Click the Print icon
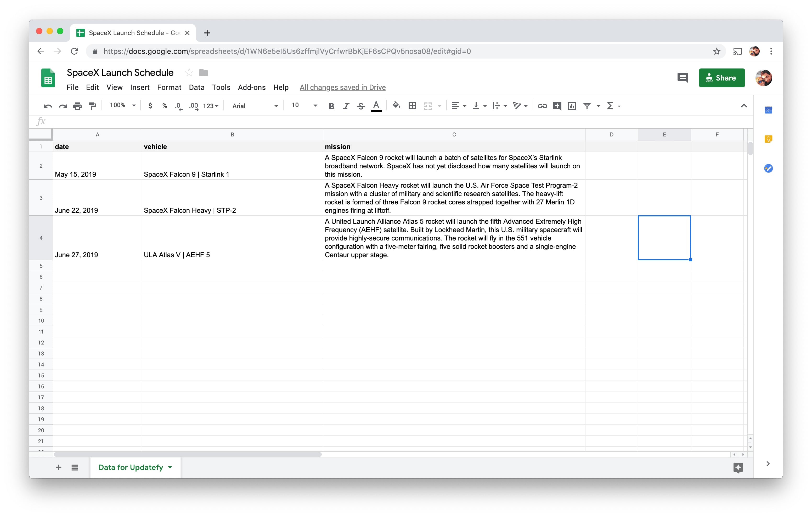Viewport: 812px width, 517px height. point(77,106)
